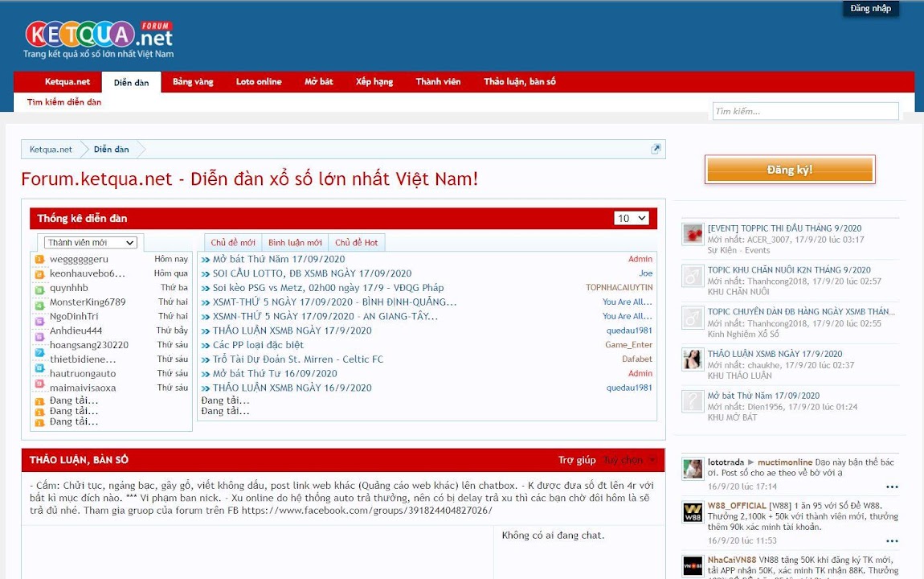Switch to the Bình luận mới tab

295,243
